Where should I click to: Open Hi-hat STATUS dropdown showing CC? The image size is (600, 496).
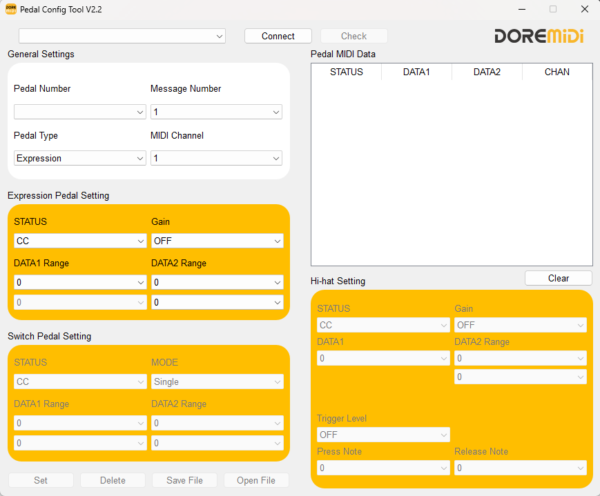(x=383, y=325)
